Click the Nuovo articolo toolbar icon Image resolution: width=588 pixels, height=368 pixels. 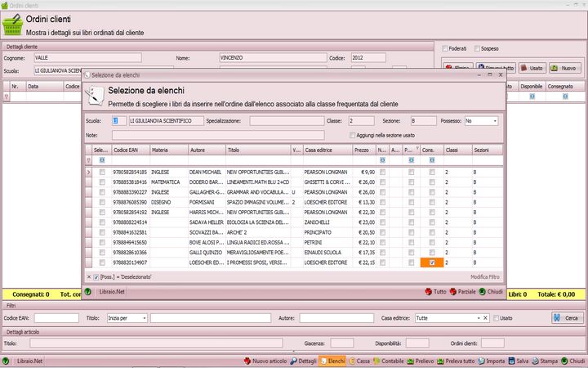pyautogui.click(x=247, y=361)
